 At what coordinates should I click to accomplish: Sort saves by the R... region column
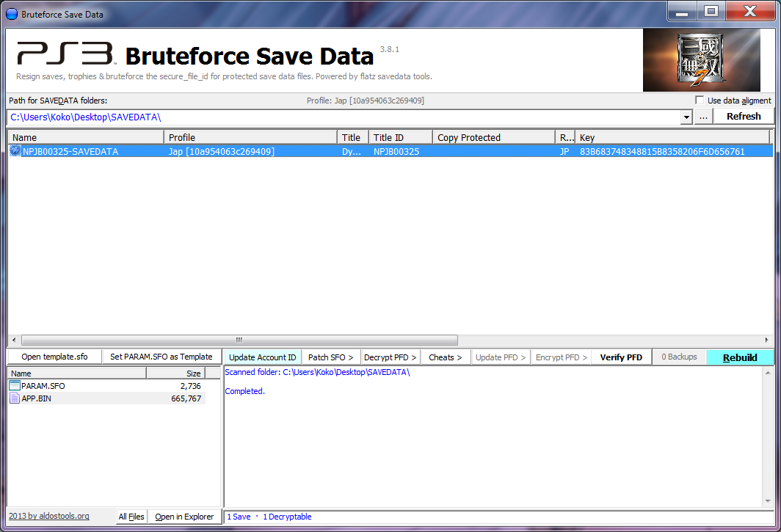[565, 137]
